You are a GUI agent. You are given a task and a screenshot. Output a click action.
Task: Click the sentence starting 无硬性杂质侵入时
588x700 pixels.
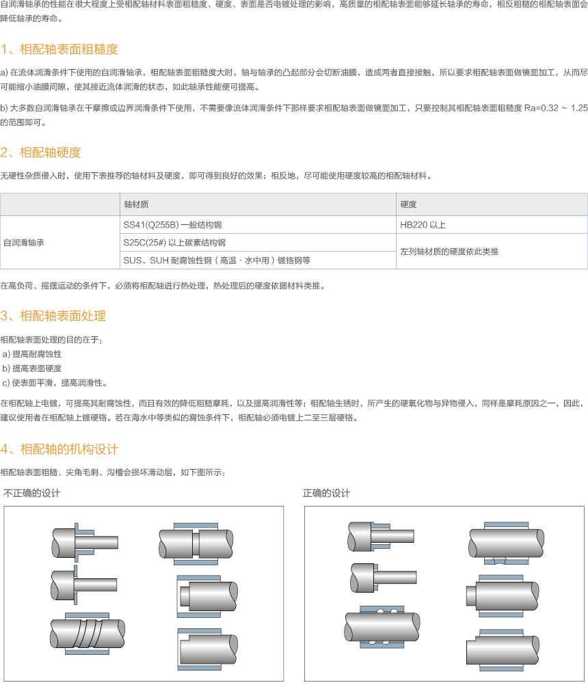[x=217, y=176]
